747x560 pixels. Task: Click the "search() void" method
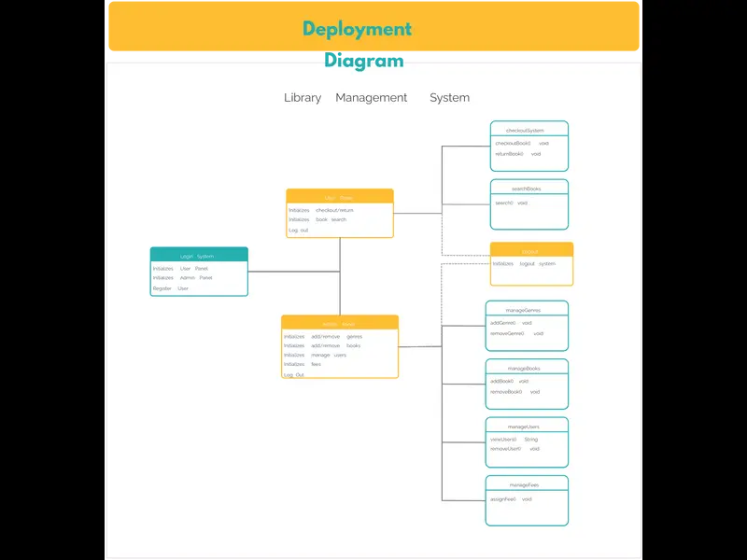point(511,203)
